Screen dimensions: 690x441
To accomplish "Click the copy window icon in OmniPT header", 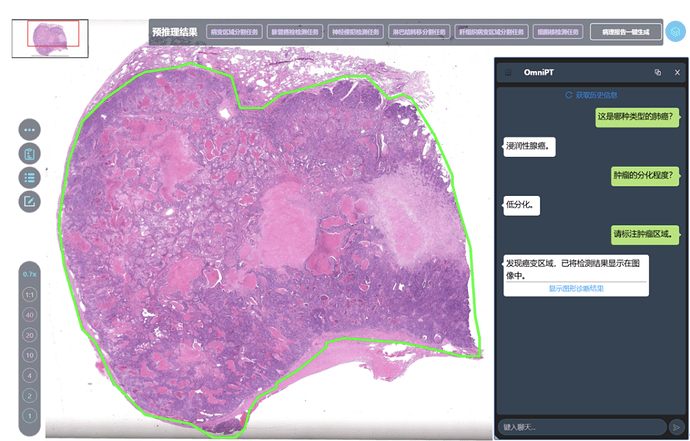I will (657, 72).
